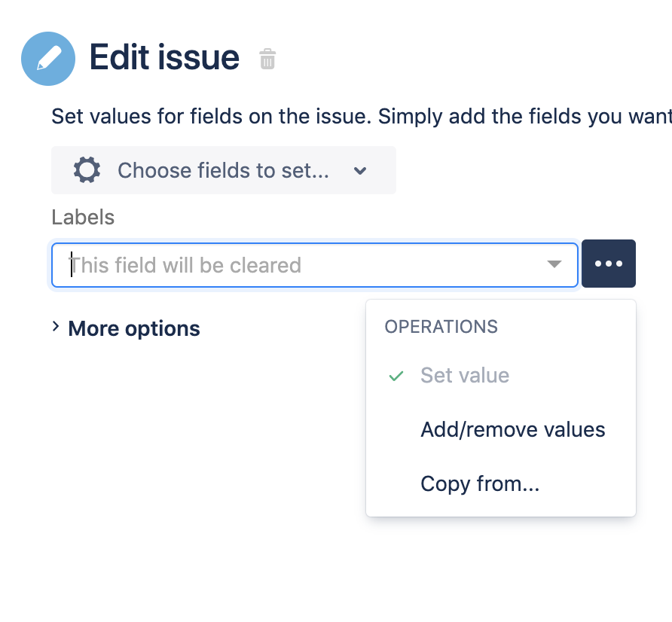Image resolution: width=672 pixels, height=622 pixels.
Task: Click the OPERATIONS menu header
Action: pyautogui.click(x=441, y=327)
